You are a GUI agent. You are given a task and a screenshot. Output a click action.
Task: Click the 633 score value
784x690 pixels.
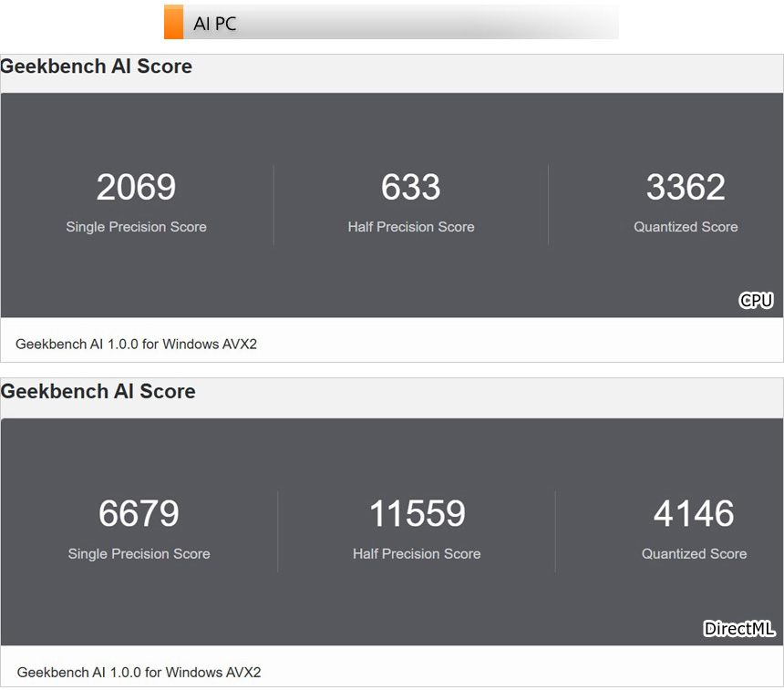pyautogui.click(x=411, y=187)
